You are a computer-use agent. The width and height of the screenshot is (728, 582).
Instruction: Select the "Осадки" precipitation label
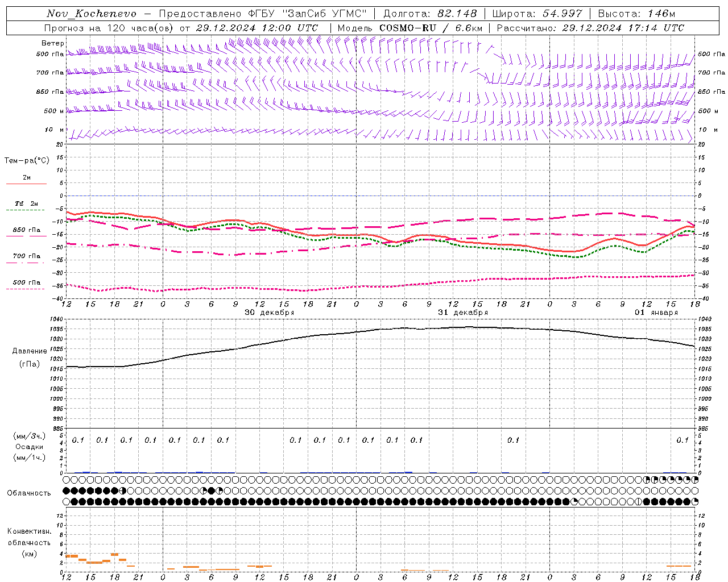(x=30, y=447)
